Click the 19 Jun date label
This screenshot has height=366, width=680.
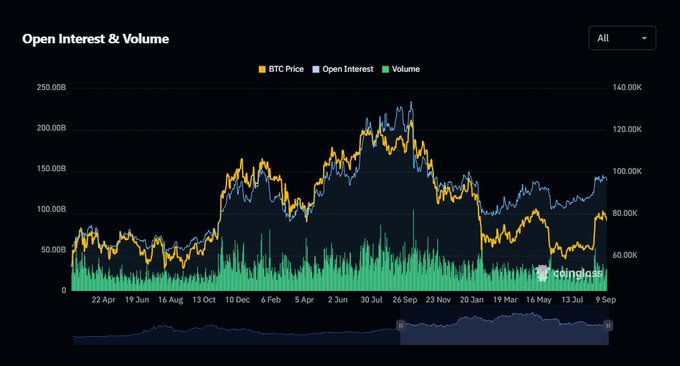point(137,300)
